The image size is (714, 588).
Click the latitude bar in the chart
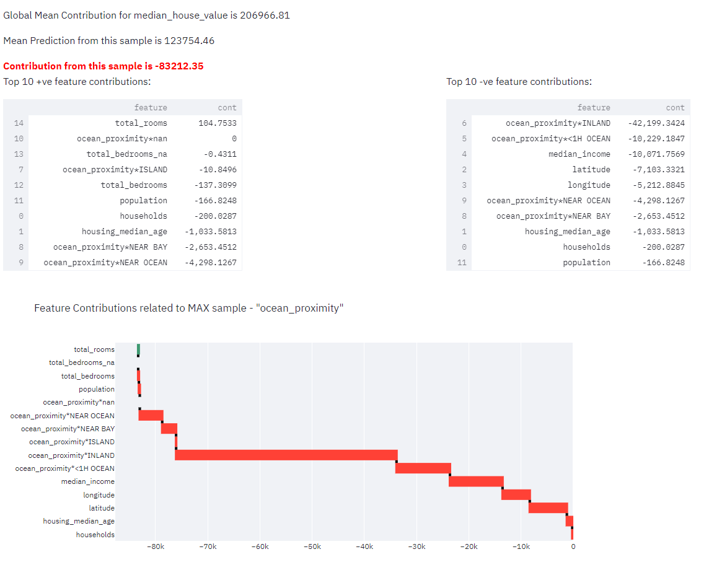pos(548,508)
